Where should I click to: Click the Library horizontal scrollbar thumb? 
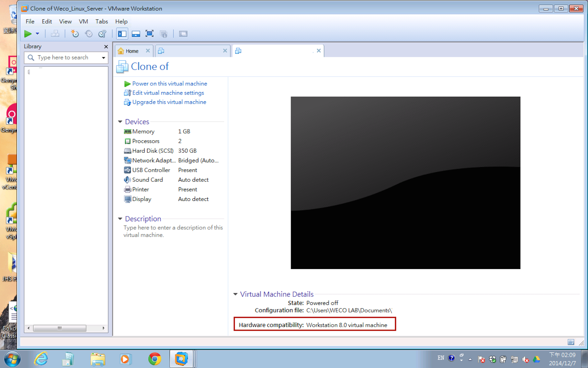click(60, 328)
